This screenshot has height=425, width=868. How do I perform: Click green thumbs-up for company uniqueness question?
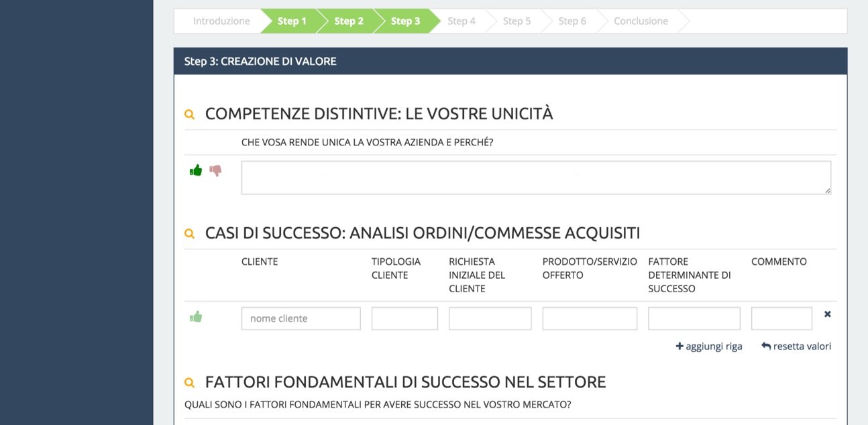click(196, 170)
